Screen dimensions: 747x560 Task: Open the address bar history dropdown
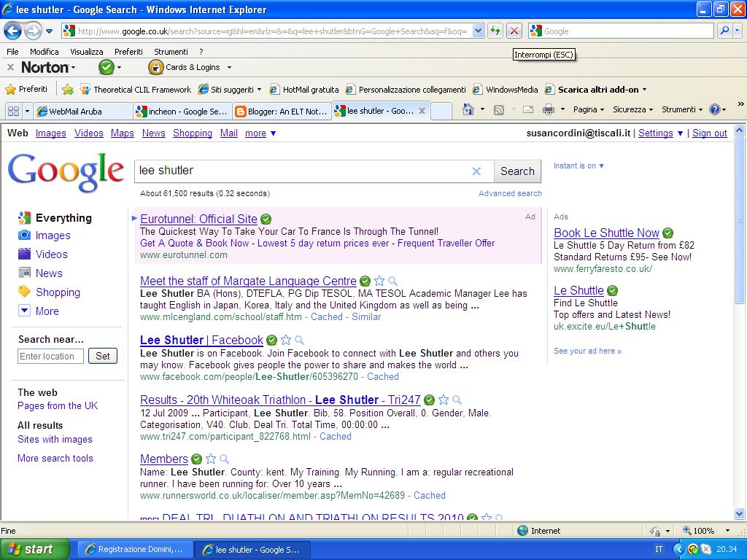(479, 31)
